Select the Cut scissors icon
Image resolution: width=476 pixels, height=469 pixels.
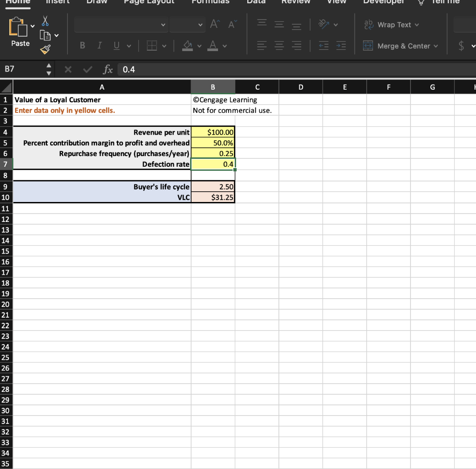pos(45,20)
